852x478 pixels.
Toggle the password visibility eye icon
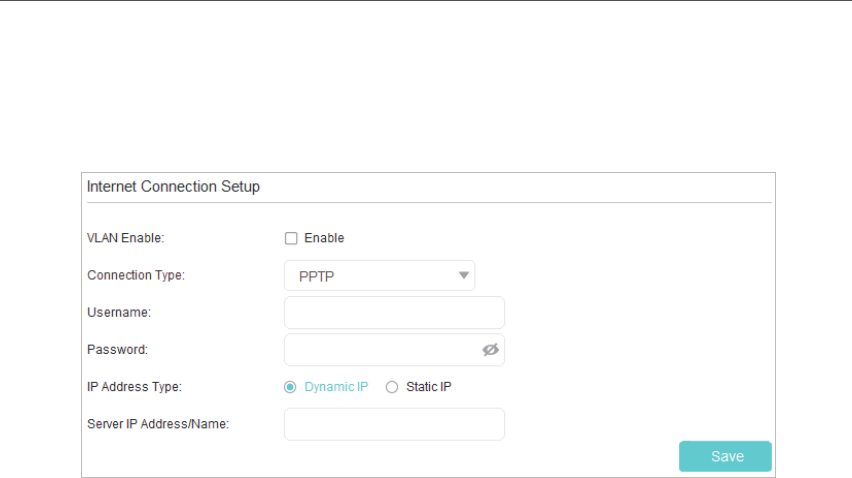click(x=490, y=350)
